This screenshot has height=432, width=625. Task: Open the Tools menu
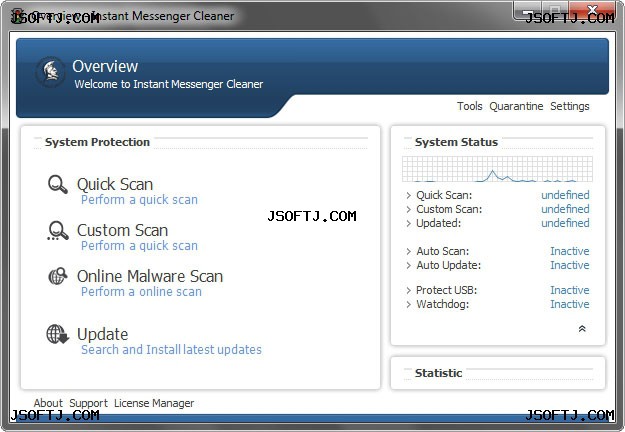(x=470, y=106)
